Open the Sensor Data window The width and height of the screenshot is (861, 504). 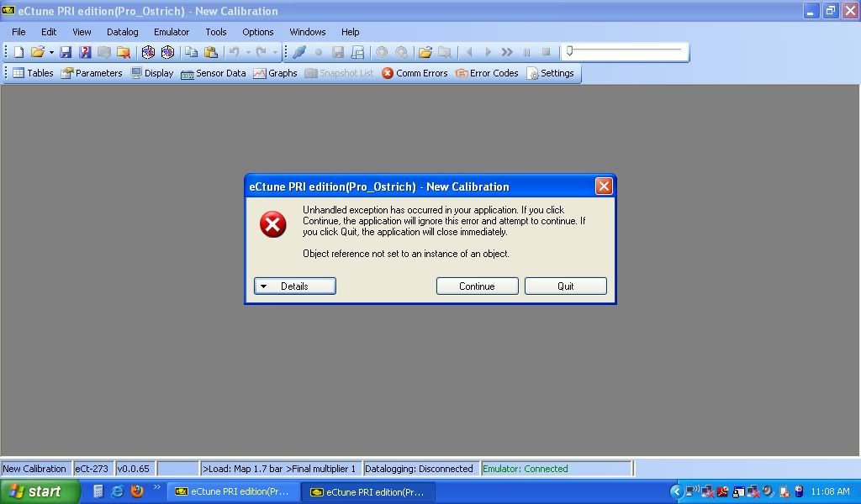click(x=213, y=73)
